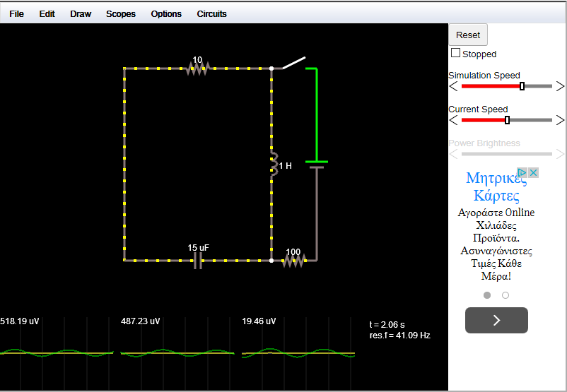Viewport: 567px width, 392px height.
Task: Open the Draw menu
Action: tap(81, 13)
